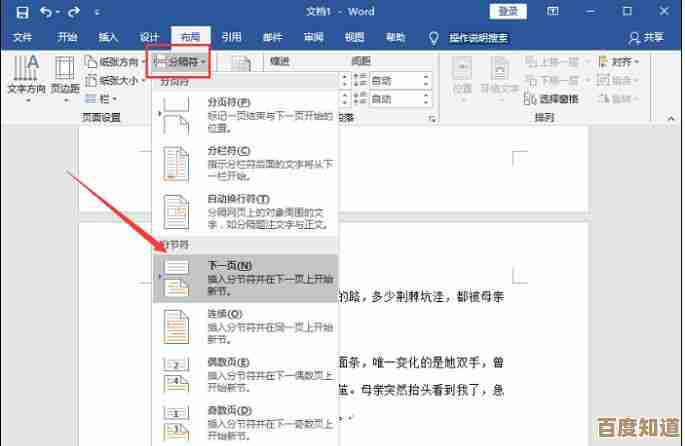Screen dimensions: 685x446
Task: Open the 选择窗格 selection pane
Action: (551, 99)
